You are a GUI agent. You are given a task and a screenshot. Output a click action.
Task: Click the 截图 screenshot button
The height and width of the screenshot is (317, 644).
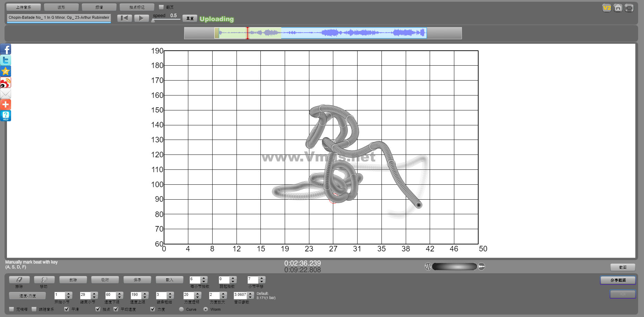pos(623,267)
